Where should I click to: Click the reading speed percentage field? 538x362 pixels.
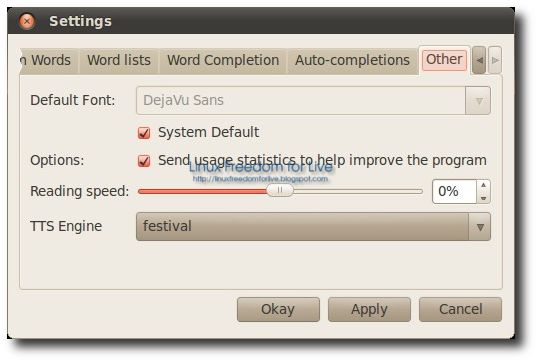(x=454, y=191)
